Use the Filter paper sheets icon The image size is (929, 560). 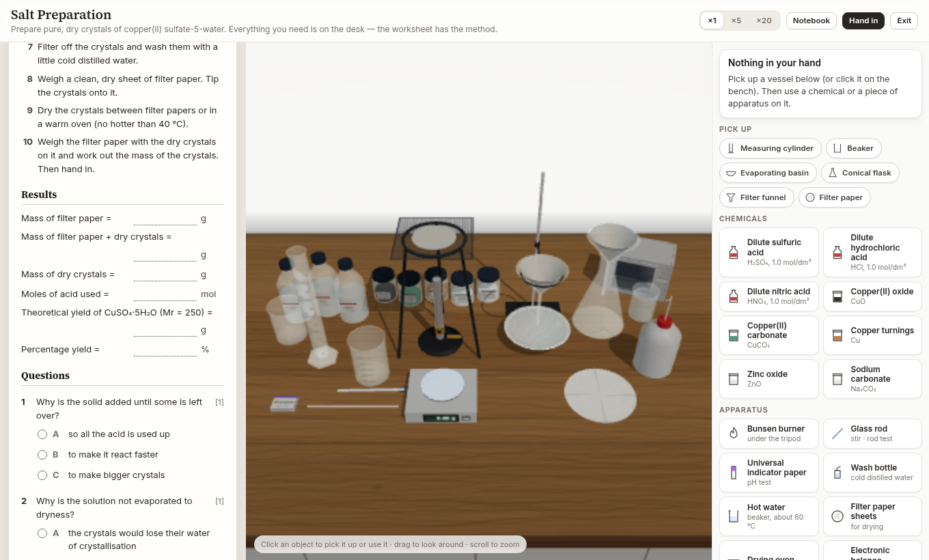[x=837, y=516]
